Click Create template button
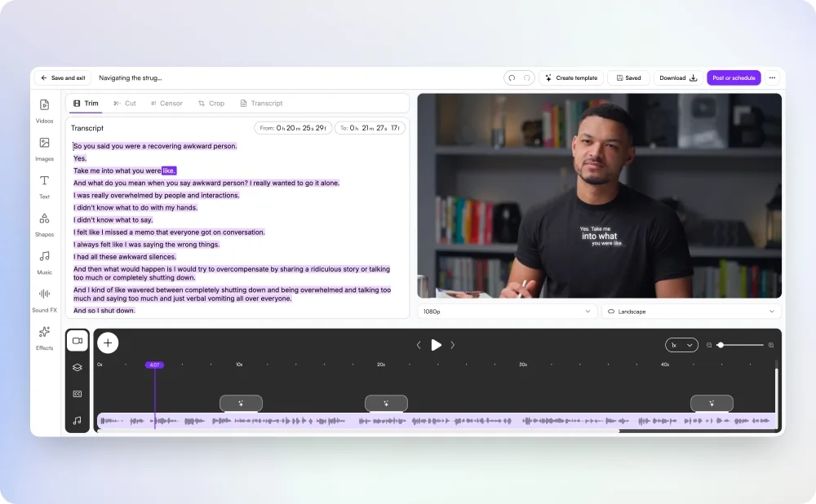The width and height of the screenshot is (816, 504). pyautogui.click(x=571, y=78)
